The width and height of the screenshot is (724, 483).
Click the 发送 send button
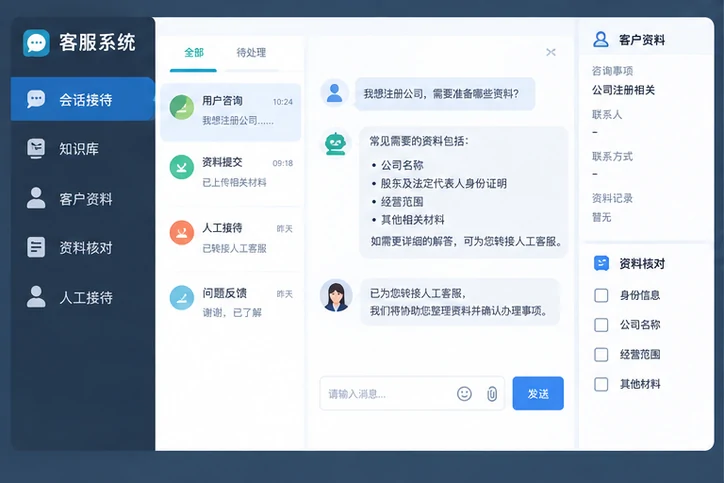pos(538,393)
